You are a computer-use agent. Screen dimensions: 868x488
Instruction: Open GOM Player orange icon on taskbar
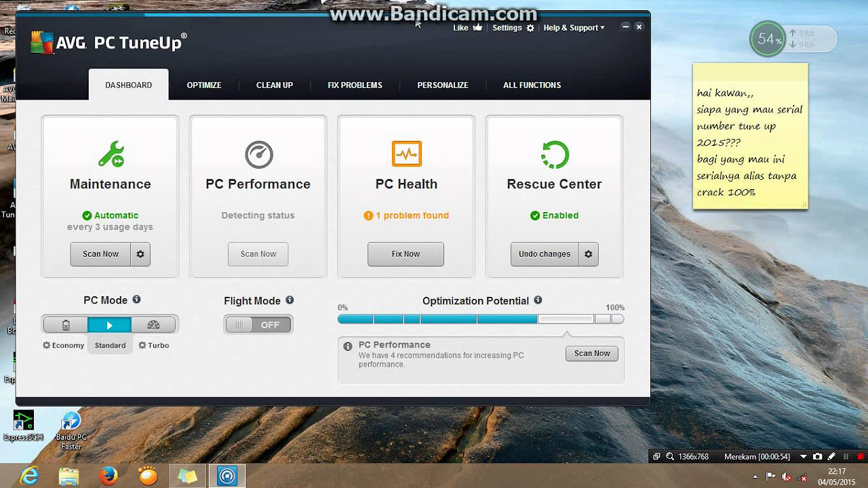tap(147, 476)
